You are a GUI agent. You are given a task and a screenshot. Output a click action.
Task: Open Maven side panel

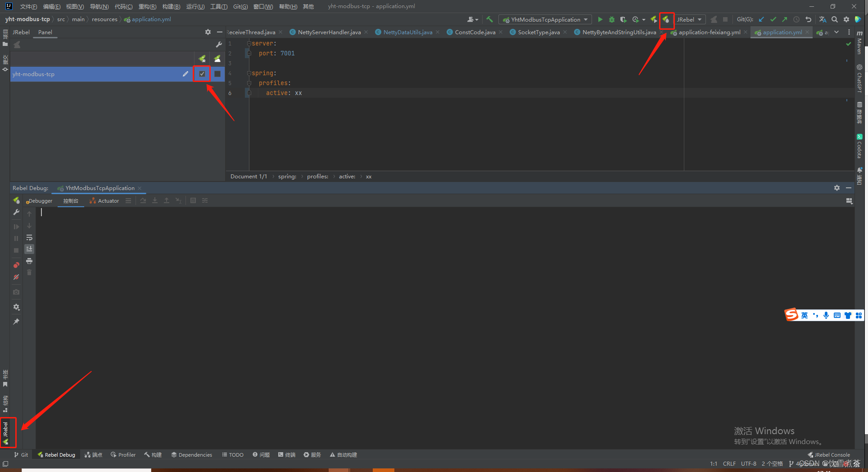tap(859, 42)
